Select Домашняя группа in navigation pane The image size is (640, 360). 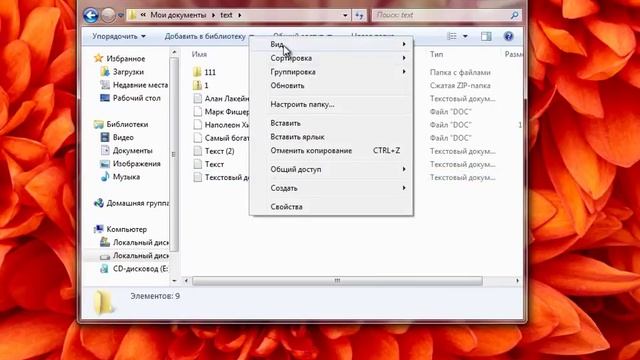(x=138, y=203)
